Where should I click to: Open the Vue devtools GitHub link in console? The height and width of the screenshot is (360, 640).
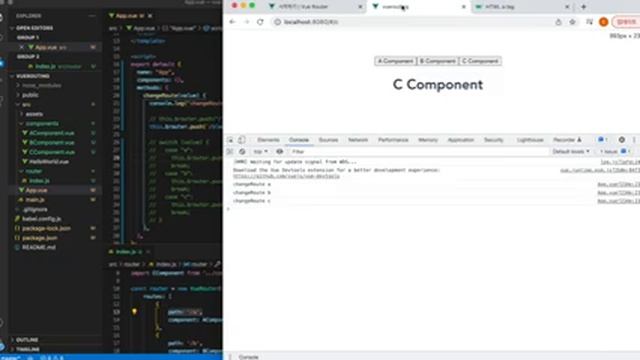pyautogui.click(x=286, y=176)
